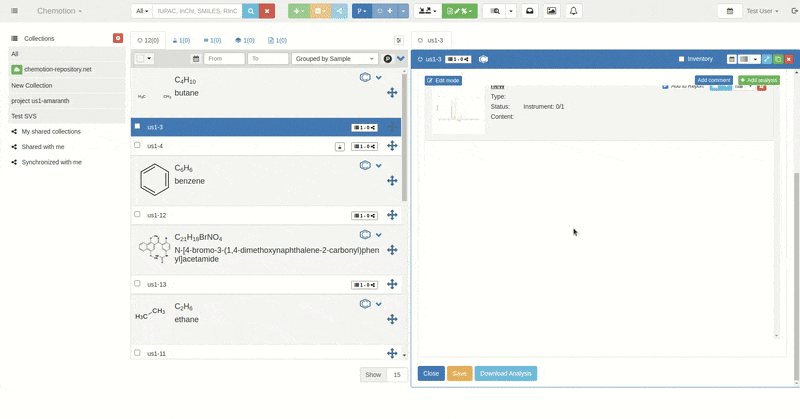The image size is (800, 419).
Task: Collapse the ethane molecule group chevron
Action: (x=379, y=303)
